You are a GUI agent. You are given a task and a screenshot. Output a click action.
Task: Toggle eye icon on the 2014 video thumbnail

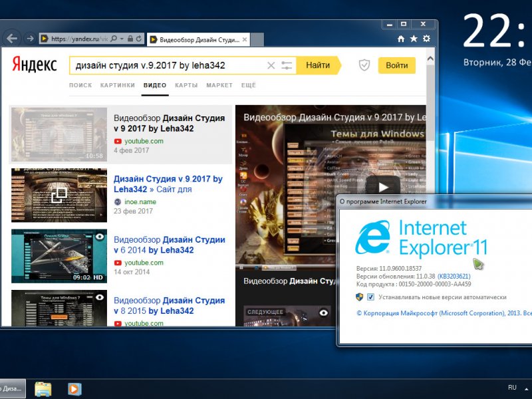click(x=100, y=236)
